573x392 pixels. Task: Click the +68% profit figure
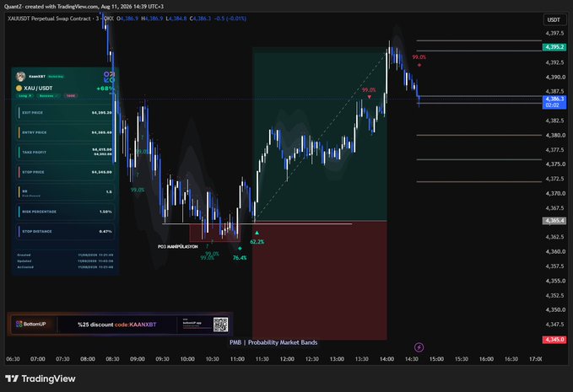[105, 88]
